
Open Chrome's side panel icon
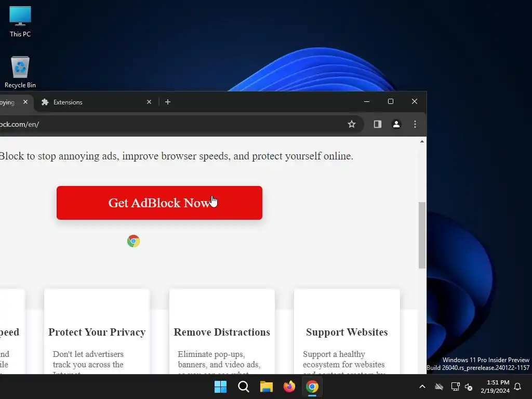tap(377, 124)
